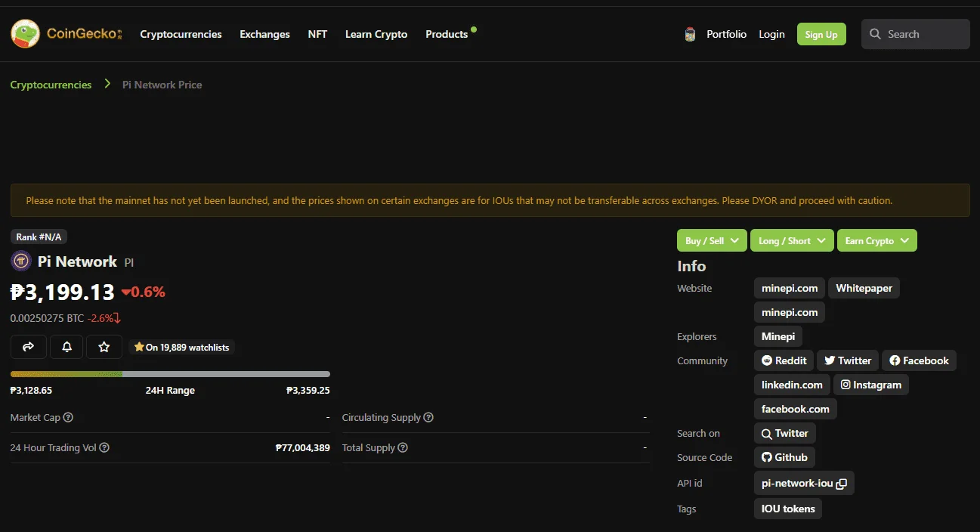Click the Login link
Screen dimensions: 980x532
[x=771, y=34]
